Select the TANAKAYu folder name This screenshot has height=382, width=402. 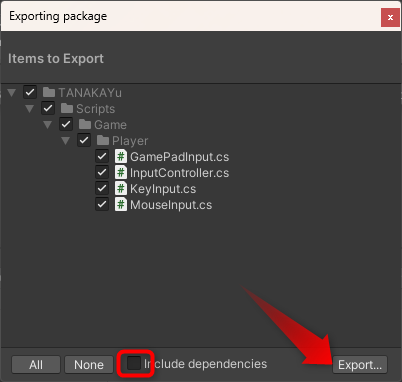click(x=90, y=93)
